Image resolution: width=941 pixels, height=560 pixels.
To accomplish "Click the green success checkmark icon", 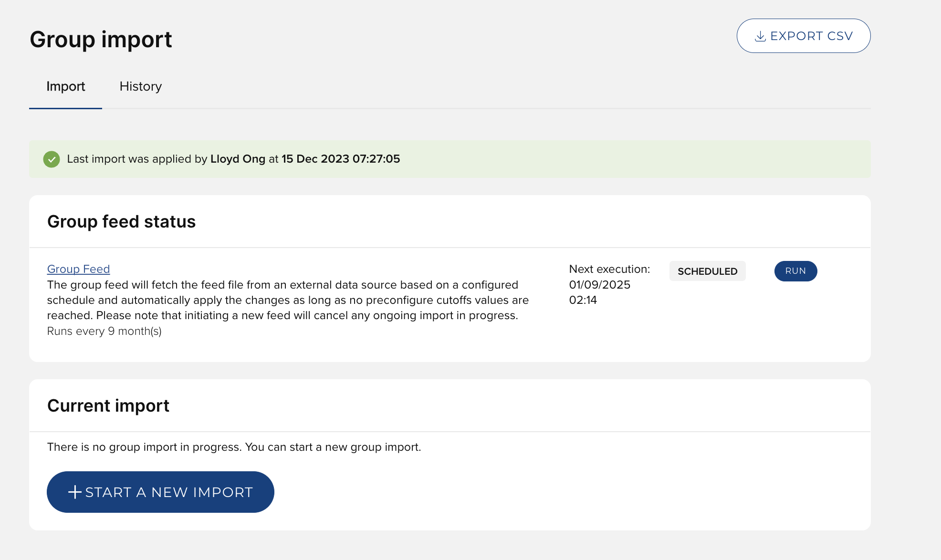I will (x=52, y=159).
